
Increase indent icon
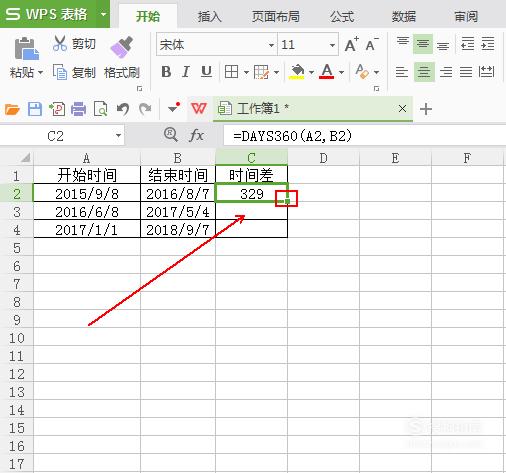(x=488, y=44)
